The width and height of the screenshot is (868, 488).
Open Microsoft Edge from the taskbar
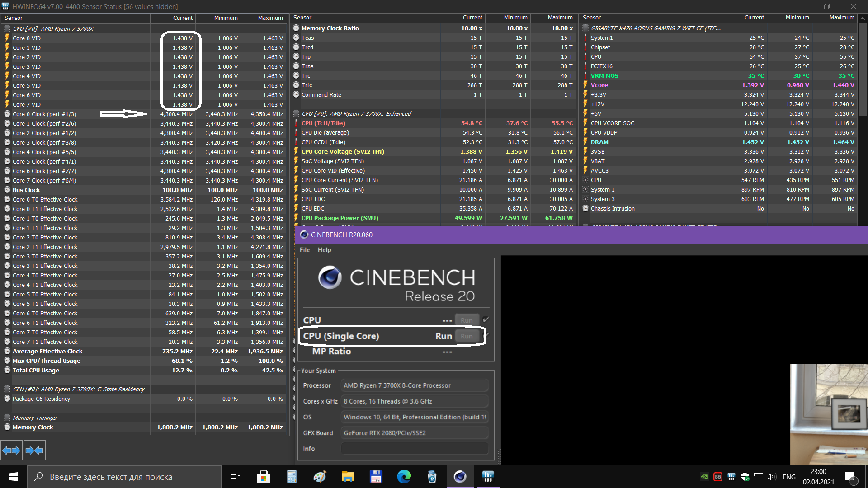404,477
